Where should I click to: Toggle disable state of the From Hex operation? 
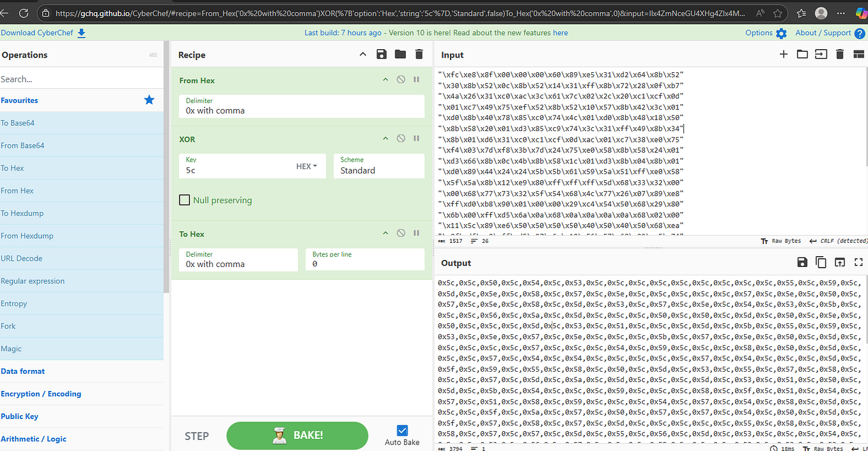[401, 79]
